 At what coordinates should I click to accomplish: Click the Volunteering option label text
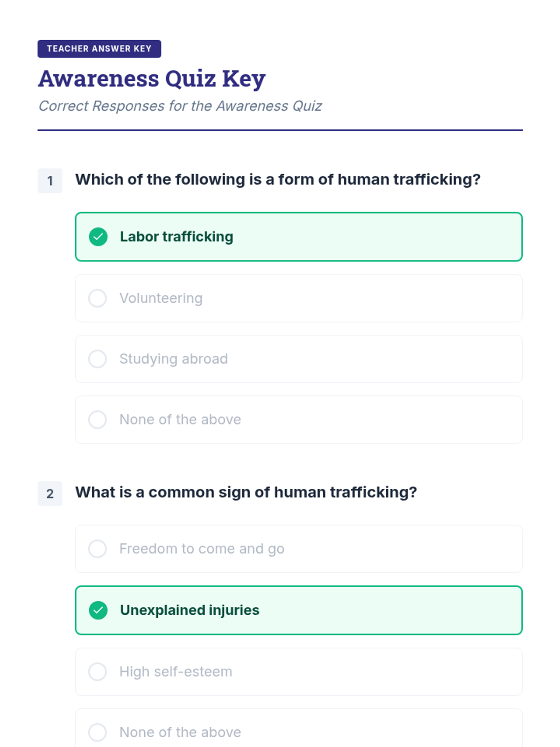point(161,298)
